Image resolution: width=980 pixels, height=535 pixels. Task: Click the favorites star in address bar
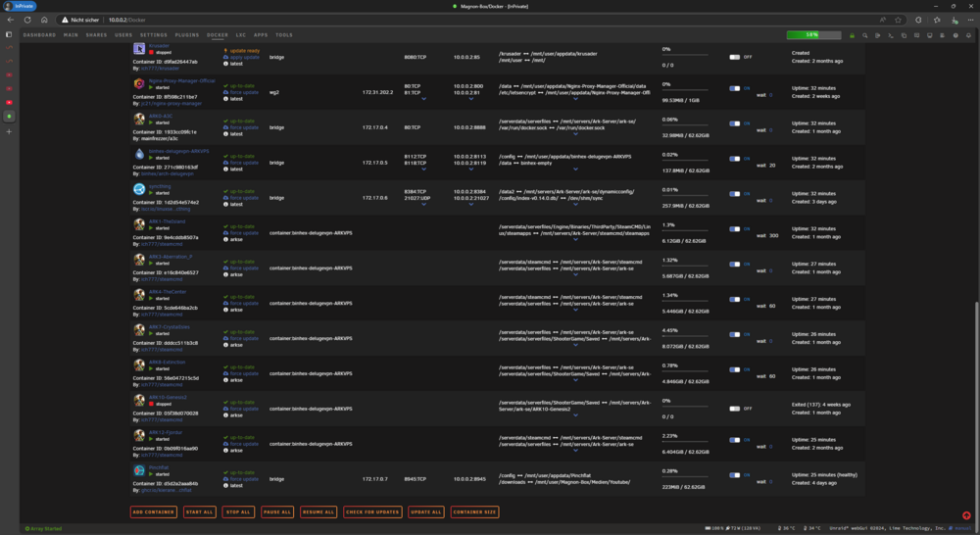898,20
